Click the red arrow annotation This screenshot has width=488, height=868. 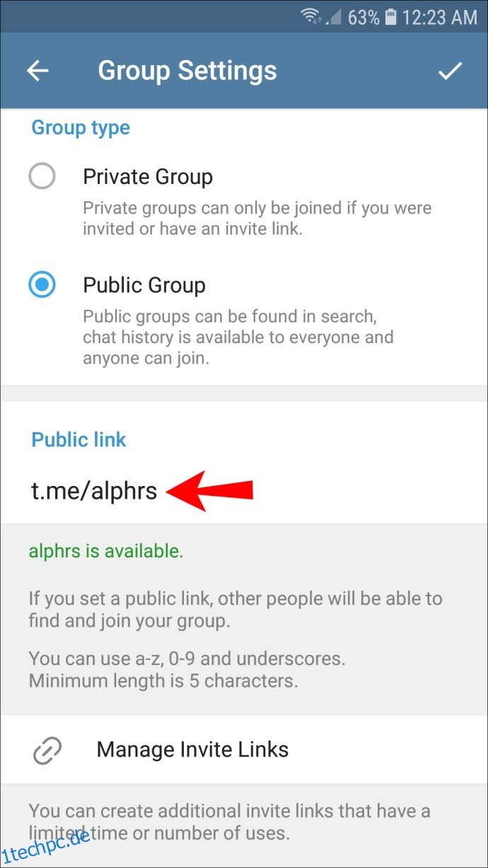[x=210, y=490]
